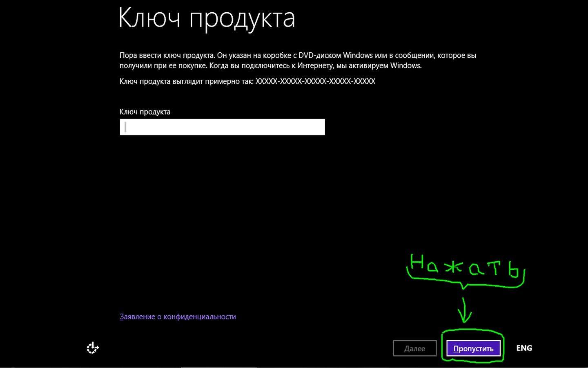Open the Ease of Access icon
Image resolution: width=588 pixels, height=368 pixels.
point(93,348)
